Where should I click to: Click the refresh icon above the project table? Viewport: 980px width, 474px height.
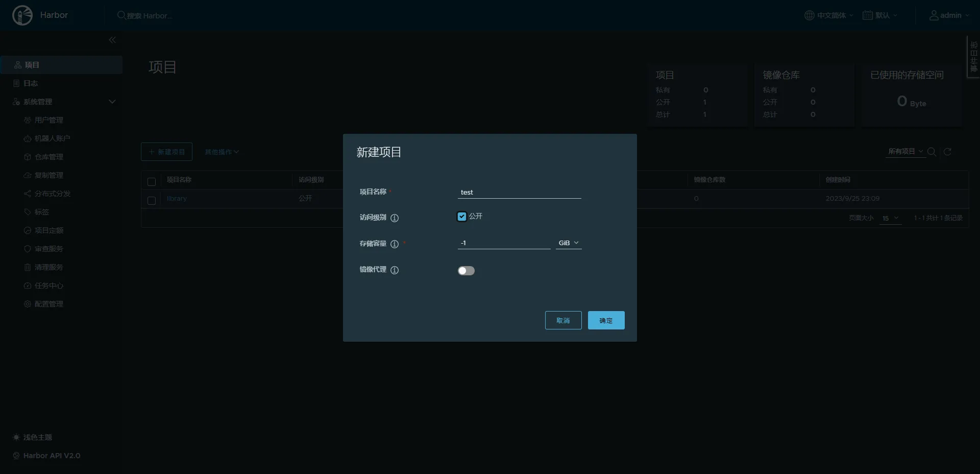tap(947, 152)
